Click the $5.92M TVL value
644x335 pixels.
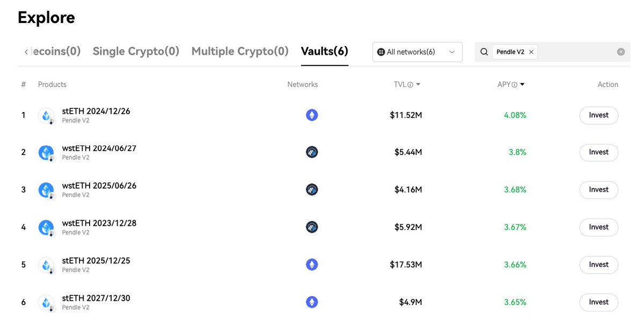(x=408, y=227)
